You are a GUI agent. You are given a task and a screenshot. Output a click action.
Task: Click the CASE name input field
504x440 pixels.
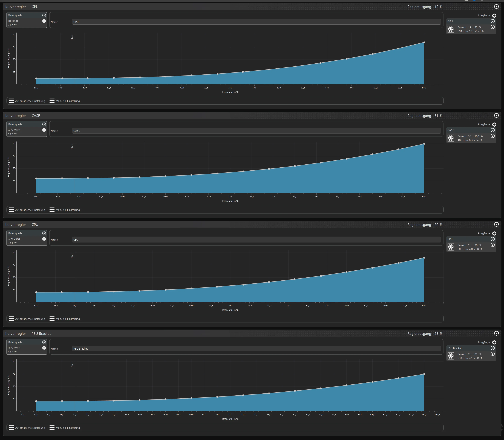click(x=256, y=131)
